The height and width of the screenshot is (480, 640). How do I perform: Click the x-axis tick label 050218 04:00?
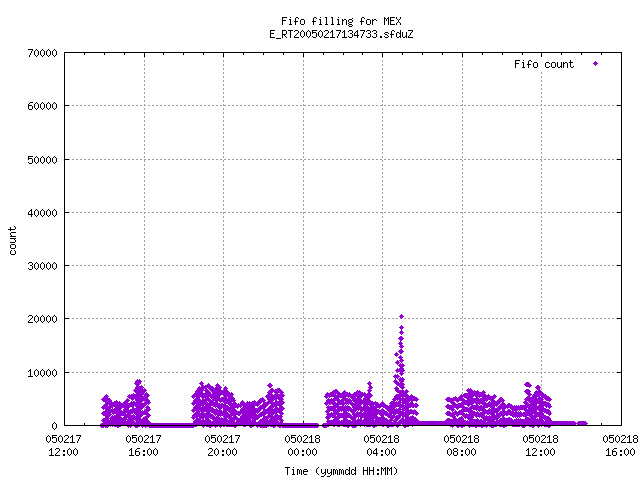click(x=382, y=446)
